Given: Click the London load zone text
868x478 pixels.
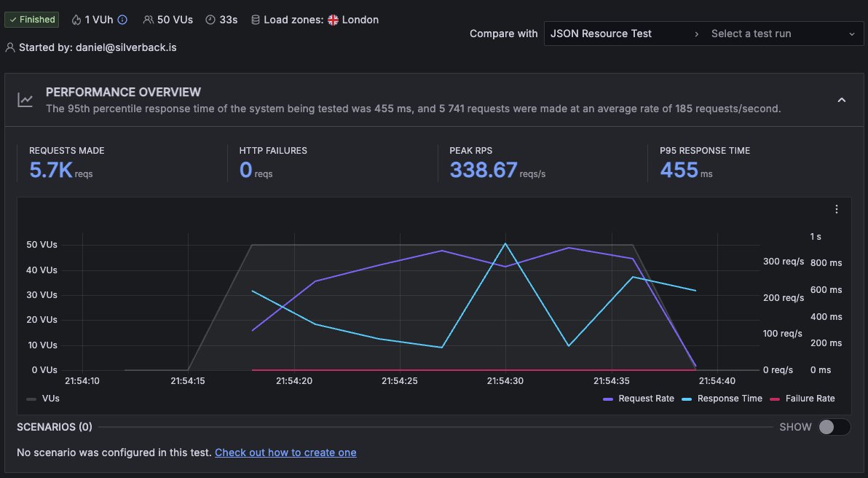Looking at the screenshot, I should (360, 20).
